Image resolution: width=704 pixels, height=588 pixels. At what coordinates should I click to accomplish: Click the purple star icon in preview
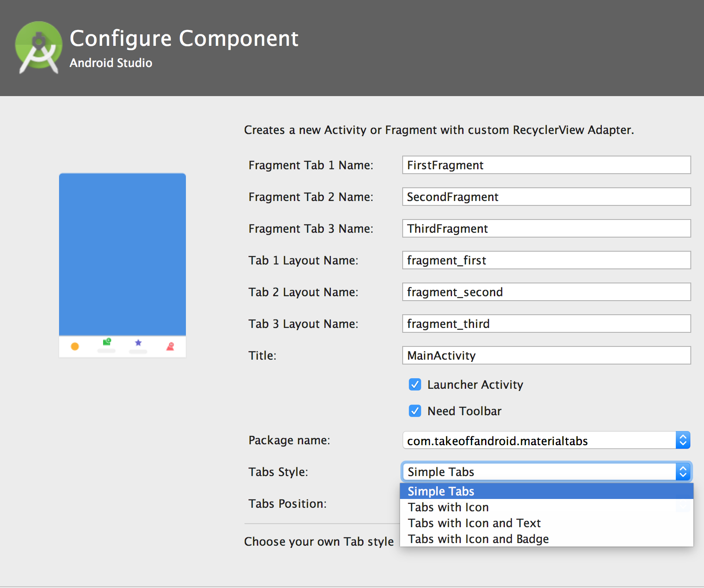click(x=138, y=343)
